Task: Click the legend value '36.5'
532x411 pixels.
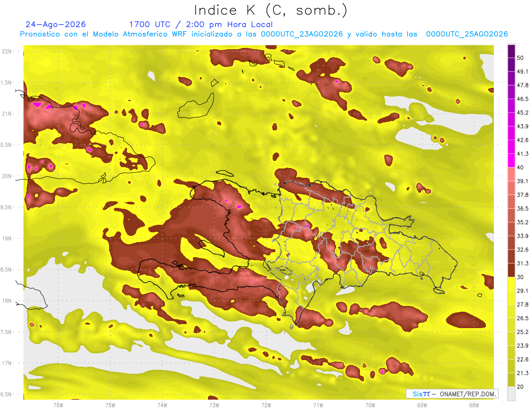Action: click(522, 208)
